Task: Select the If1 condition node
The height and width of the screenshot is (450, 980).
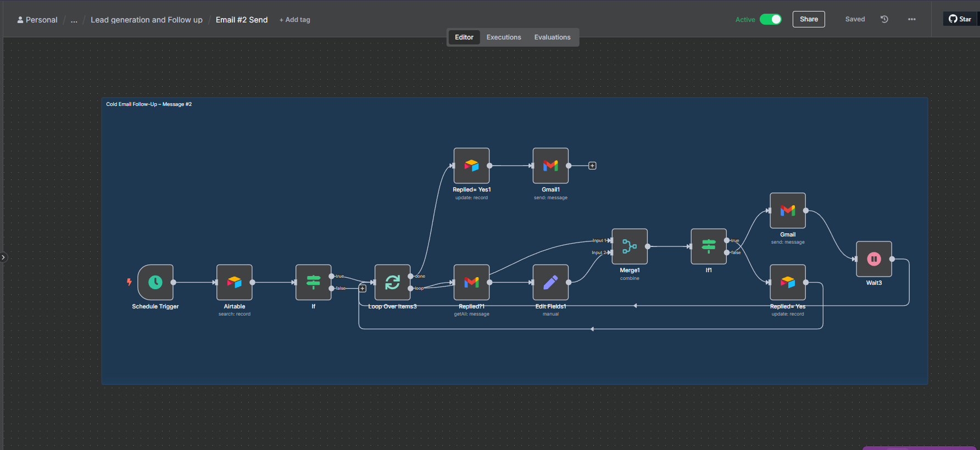Action: point(709,246)
